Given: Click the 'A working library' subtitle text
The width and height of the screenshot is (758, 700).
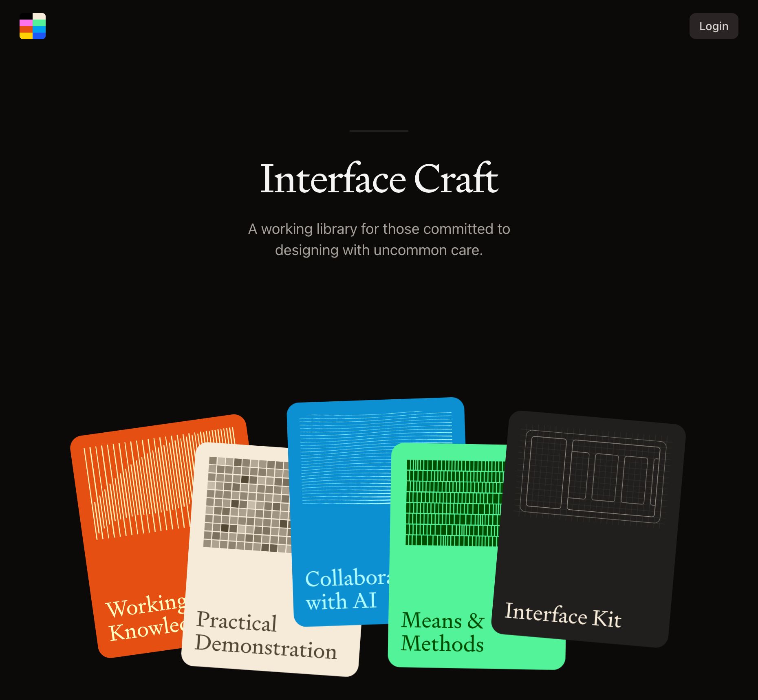Looking at the screenshot, I should click(x=379, y=240).
